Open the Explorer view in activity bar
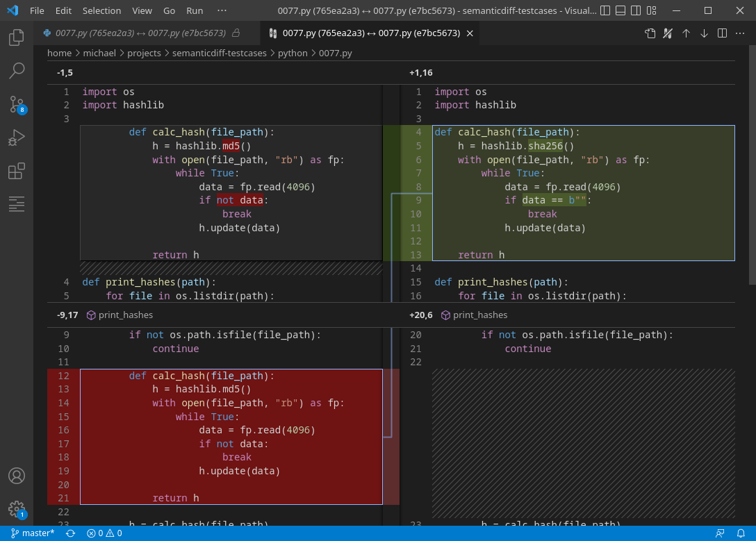The width and height of the screenshot is (756, 541). [17, 38]
